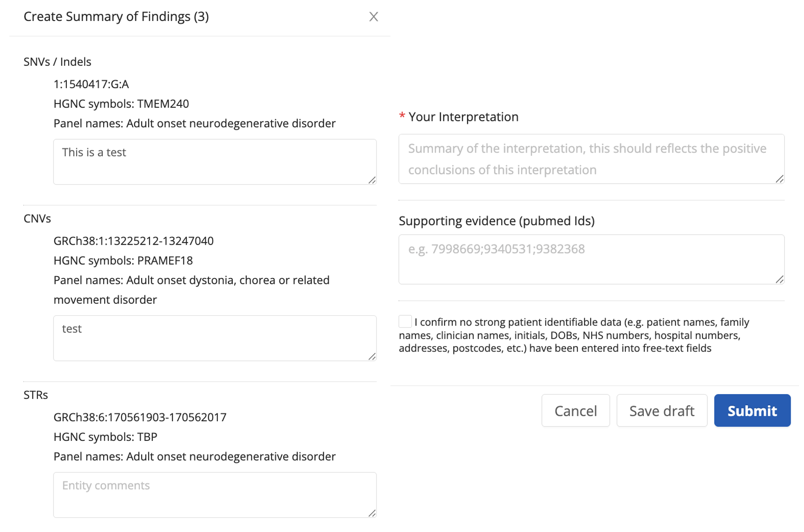
Task: Grab resize handle of STRs comment box
Action: [x=372, y=513]
